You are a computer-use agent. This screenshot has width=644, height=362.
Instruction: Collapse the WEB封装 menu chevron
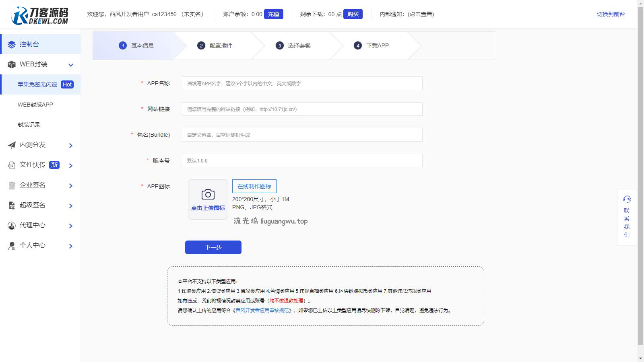pyautogui.click(x=71, y=65)
